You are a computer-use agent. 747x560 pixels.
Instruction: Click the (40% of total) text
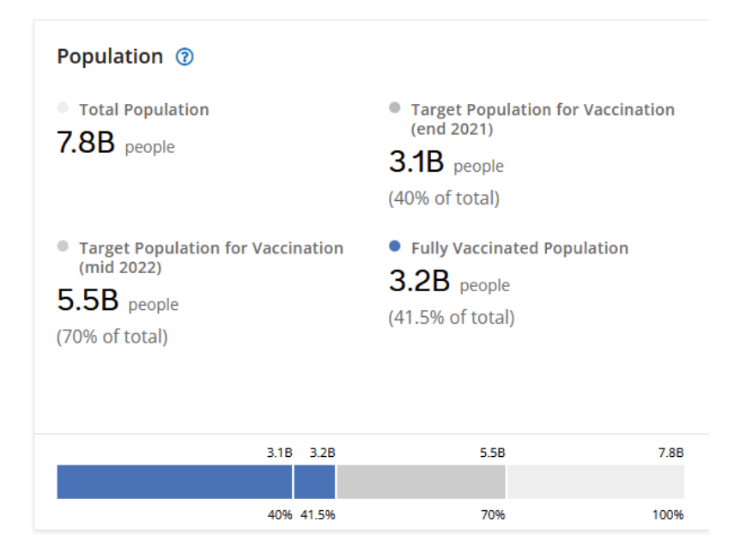tap(444, 198)
